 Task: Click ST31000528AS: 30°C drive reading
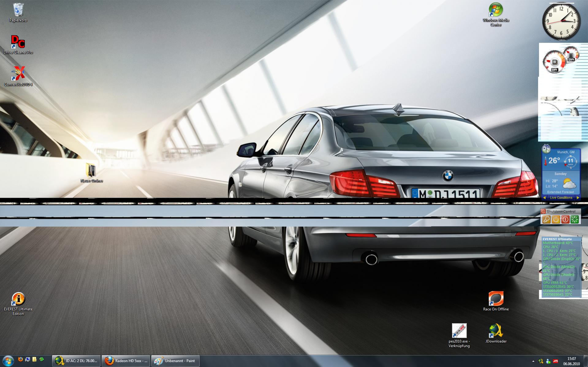coord(558,286)
